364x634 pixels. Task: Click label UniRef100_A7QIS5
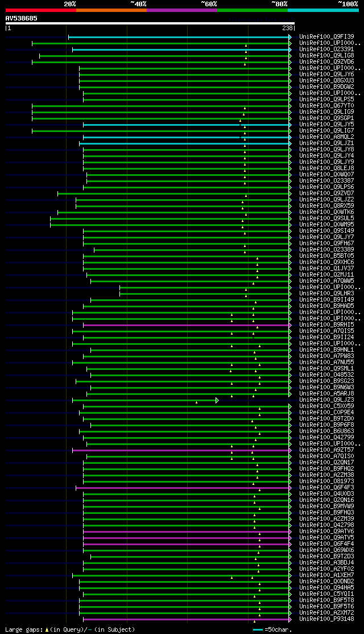(326, 331)
